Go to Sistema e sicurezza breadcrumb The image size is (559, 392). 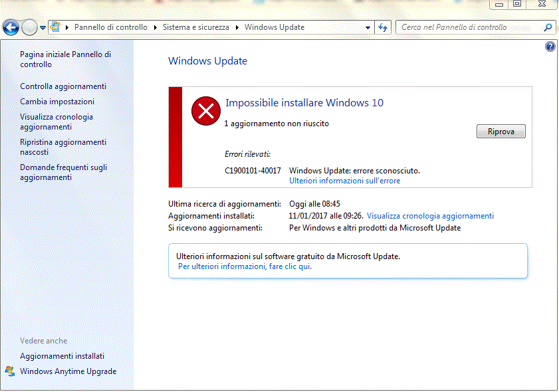tap(196, 27)
